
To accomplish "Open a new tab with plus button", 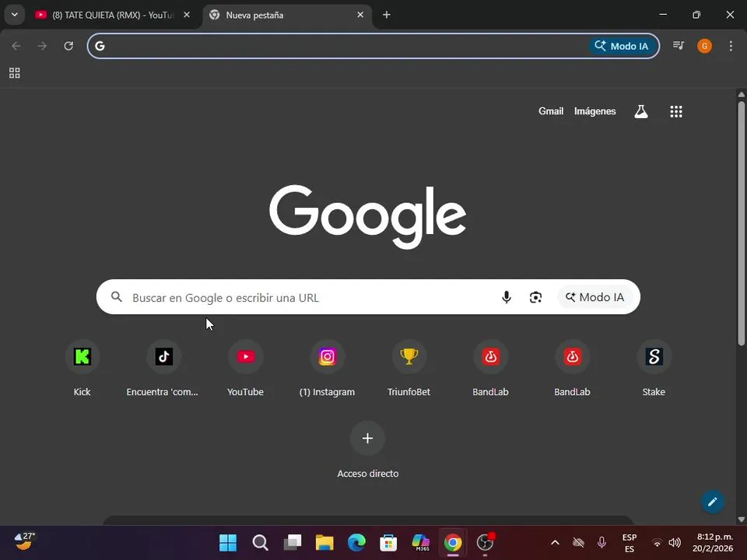I will [387, 15].
